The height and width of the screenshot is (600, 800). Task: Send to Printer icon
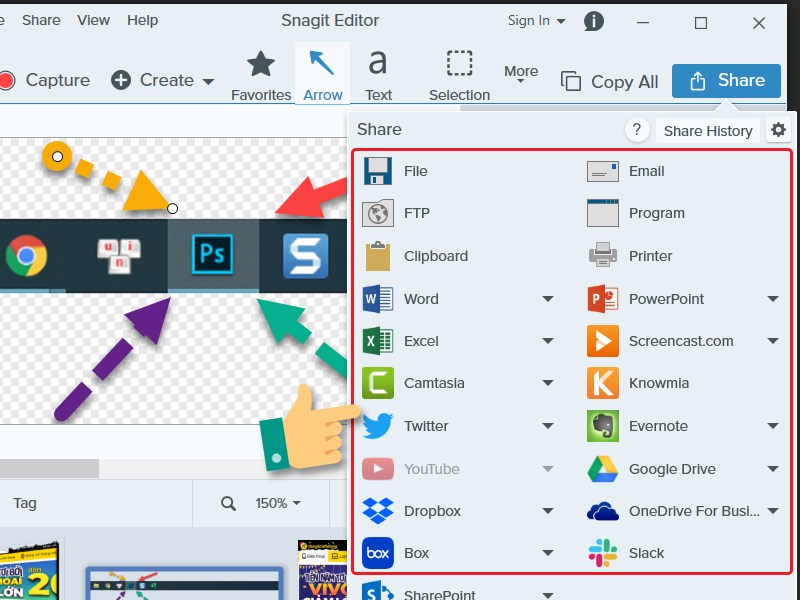(603, 255)
